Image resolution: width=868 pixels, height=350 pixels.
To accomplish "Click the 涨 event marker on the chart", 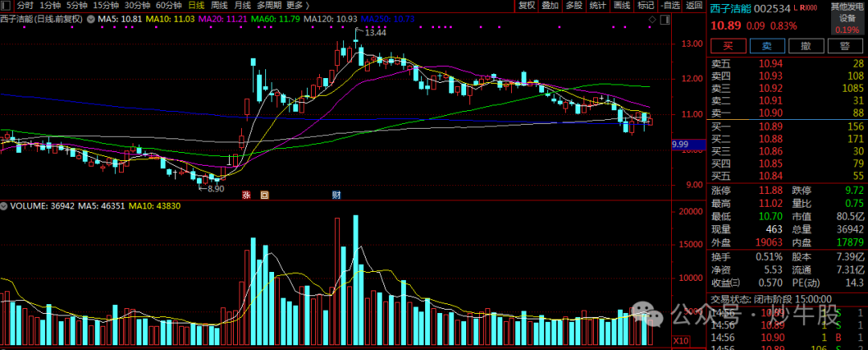I will click(247, 195).
